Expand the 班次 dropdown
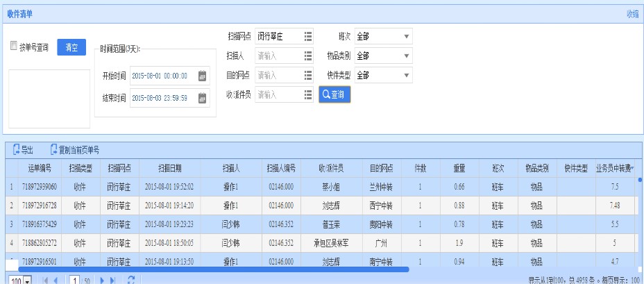Image resolution: width=644 pixels, height=284 pixels. [x=406, y=37]
